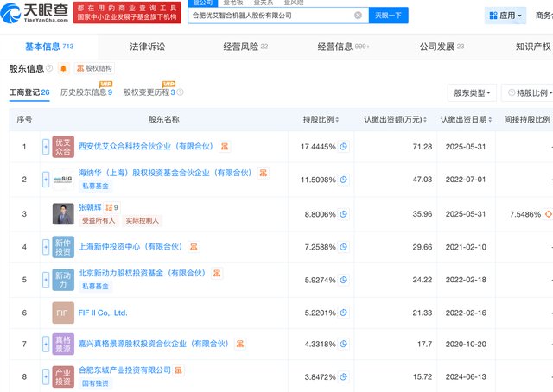Open pie chart icon beside 17.4445% shareholding

tap(344, 147)
